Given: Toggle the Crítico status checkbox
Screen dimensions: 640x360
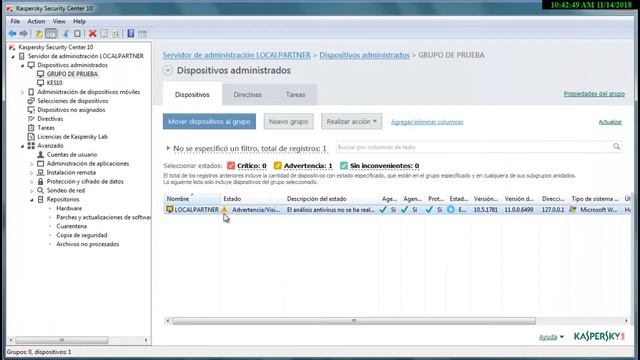Looking at the screenshot, I should click(x=231, y=165).
